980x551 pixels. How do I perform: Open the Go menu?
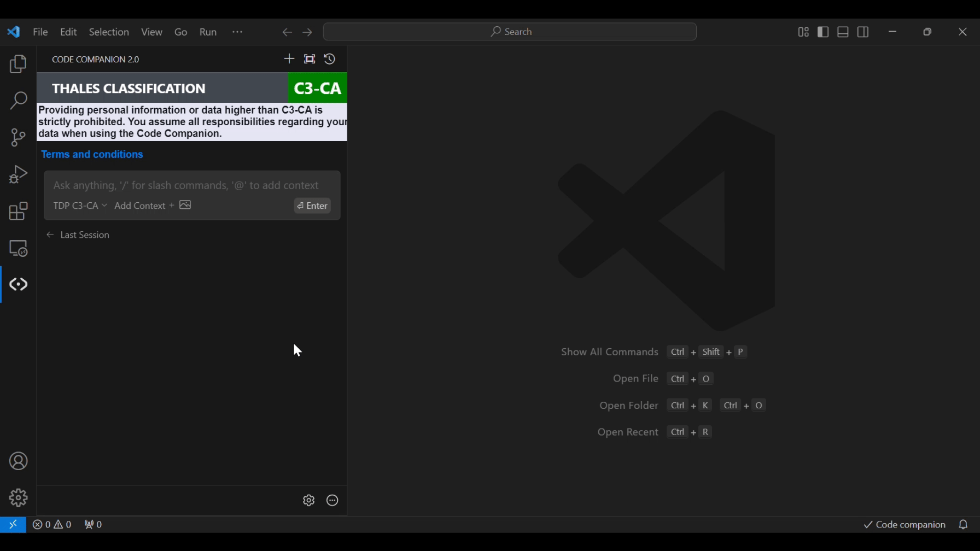click(181, 32)
